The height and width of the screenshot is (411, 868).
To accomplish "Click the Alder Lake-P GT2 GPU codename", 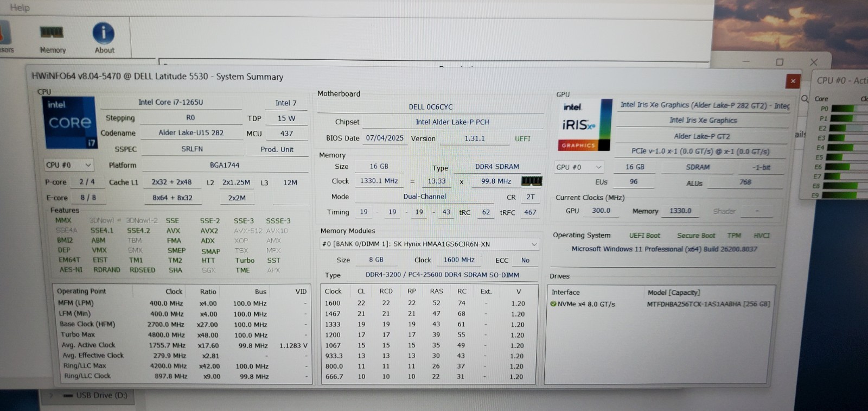I will tap(701, 136).
